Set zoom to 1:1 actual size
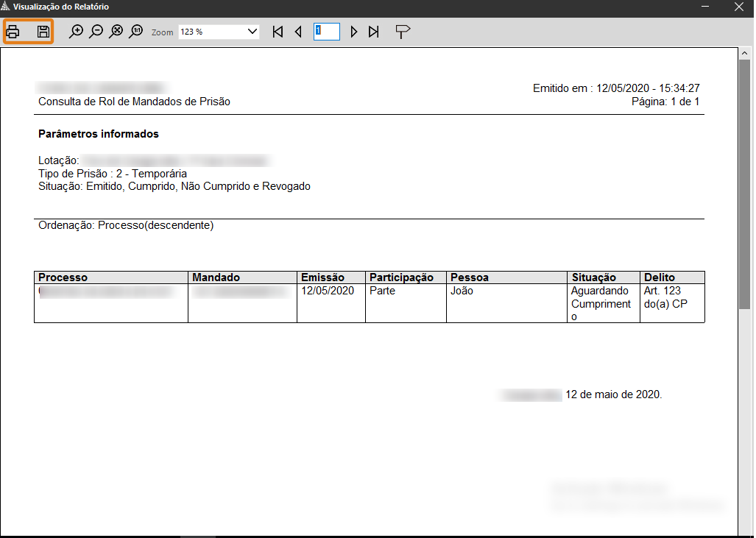The height and width of the screenshot is (538, 756). 135,32
